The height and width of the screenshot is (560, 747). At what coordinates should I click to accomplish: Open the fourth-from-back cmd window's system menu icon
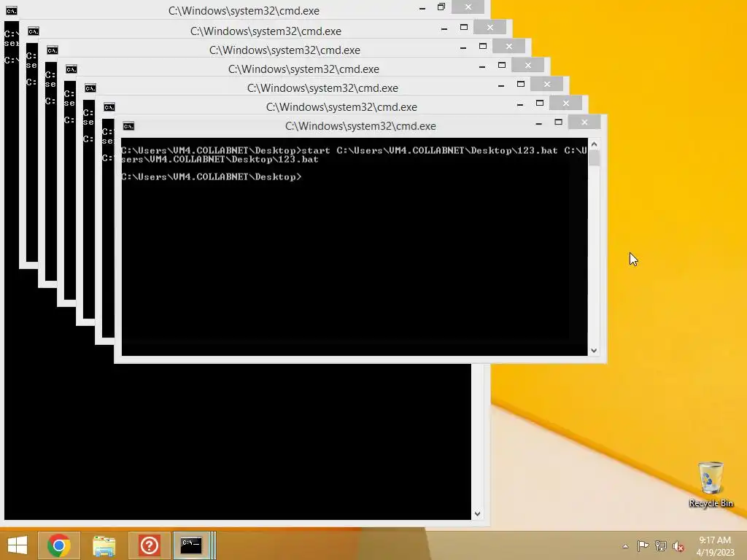point(71,69)
